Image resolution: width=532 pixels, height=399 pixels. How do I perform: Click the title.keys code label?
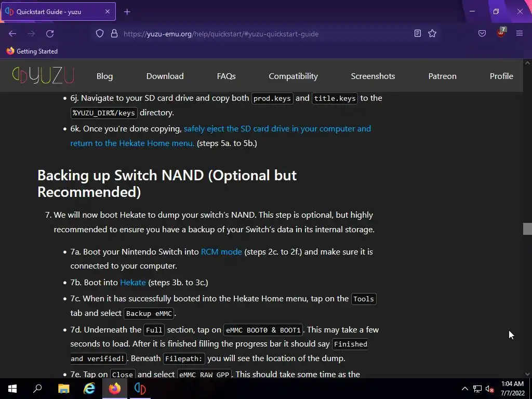point(335,98)
